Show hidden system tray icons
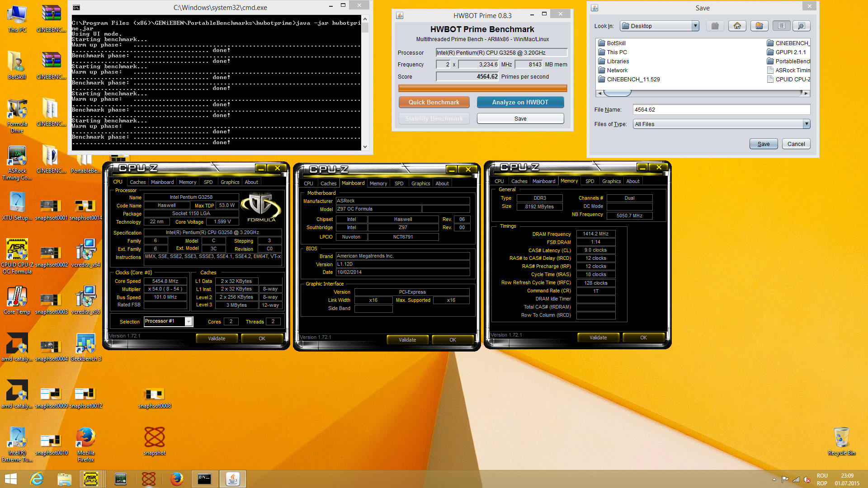The height and width of the screenshot is (488, 868). 774,480
